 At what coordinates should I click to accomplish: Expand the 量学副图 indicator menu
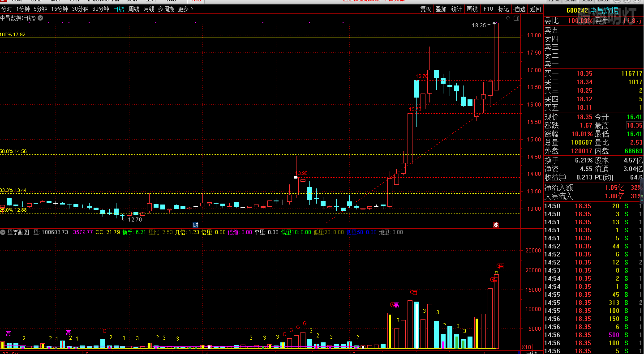(x=3, y=232)
